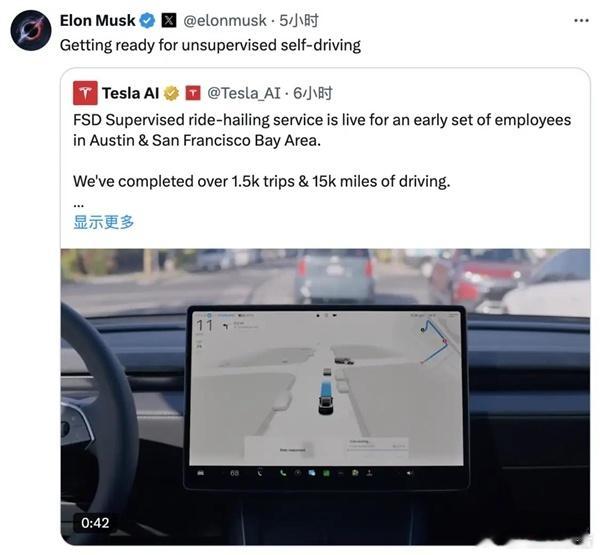Open the 6小时 timestamp of the quoted tweet
The width and height of the screenshot is (600, 555).
pos(313,93)
